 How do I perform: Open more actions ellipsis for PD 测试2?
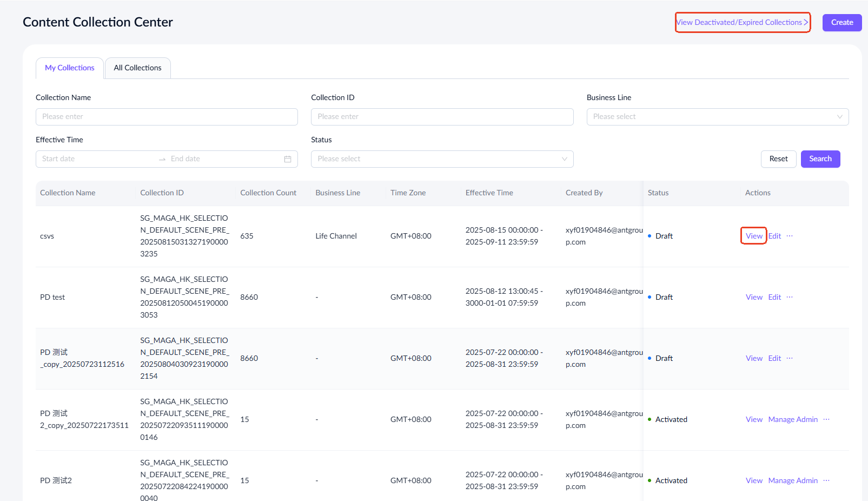[826, 480]
